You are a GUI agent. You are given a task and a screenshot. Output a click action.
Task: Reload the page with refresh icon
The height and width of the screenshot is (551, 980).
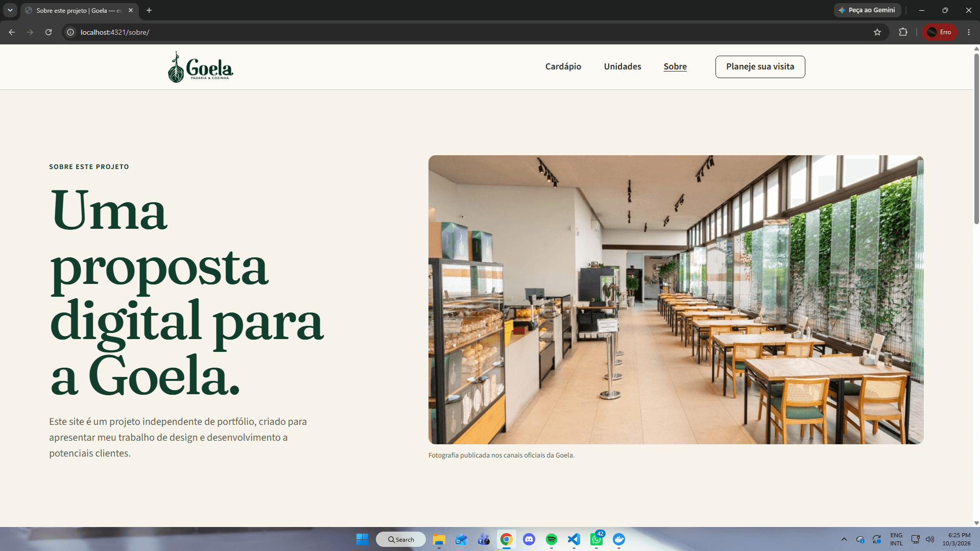49,32
